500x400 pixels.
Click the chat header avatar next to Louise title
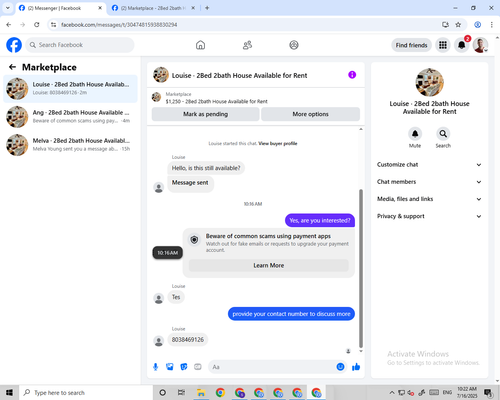[161, 75]
